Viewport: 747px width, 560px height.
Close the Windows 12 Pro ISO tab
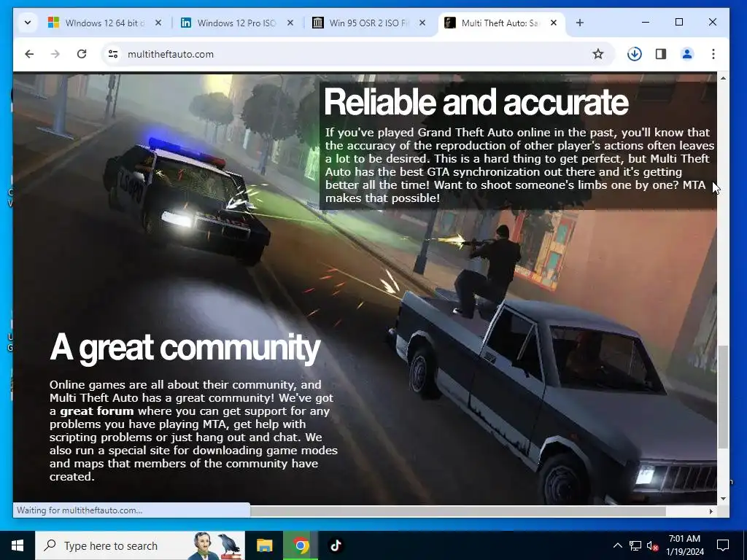(290, 23)
